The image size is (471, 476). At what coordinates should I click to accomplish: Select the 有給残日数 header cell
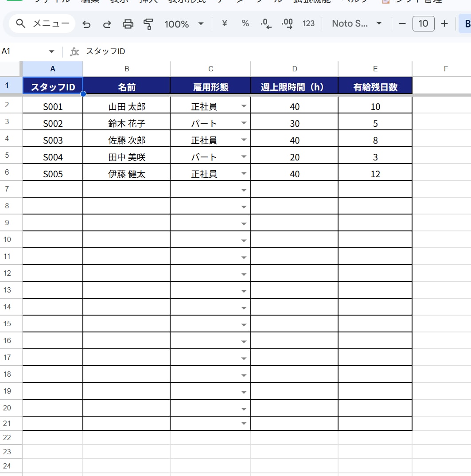[375, 86]
